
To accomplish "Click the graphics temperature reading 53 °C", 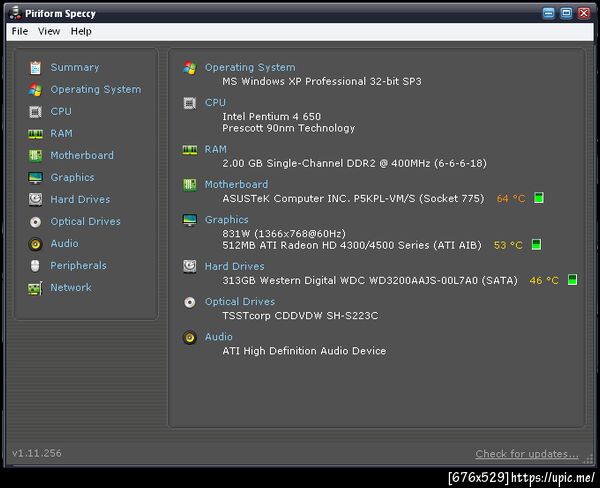I will (x=508, y=245).
